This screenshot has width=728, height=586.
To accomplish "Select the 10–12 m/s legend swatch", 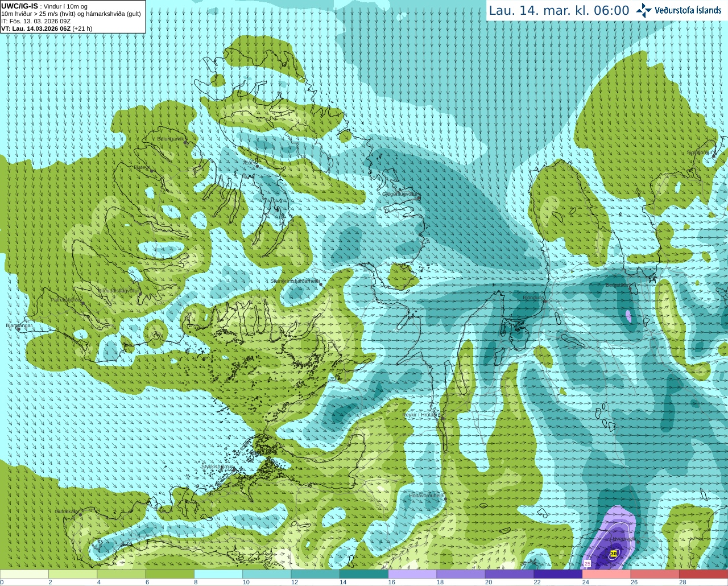I will coord(267,574).
